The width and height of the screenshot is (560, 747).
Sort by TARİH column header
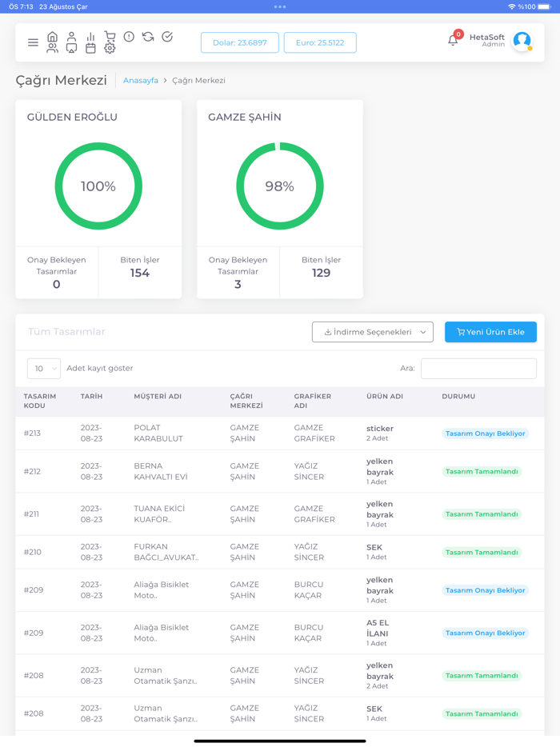[x=91, y=396]
